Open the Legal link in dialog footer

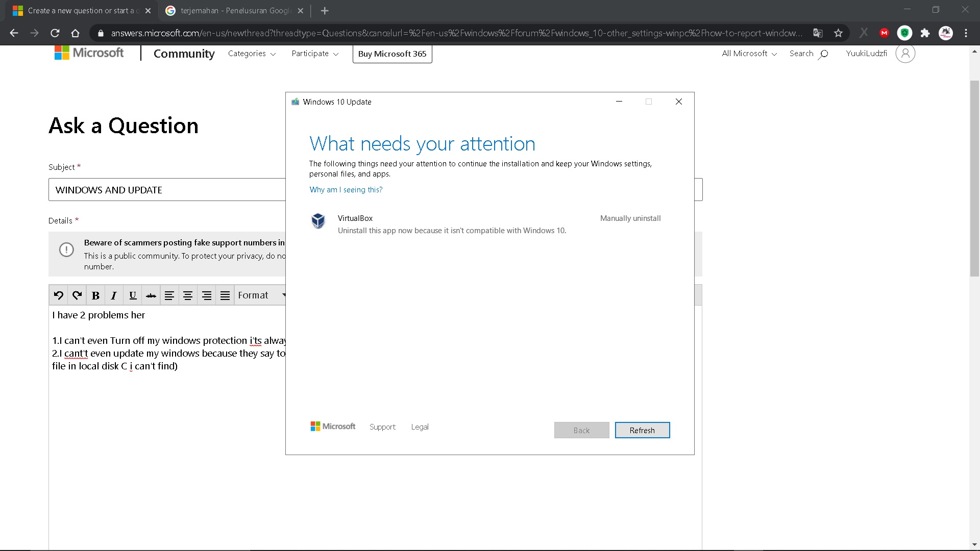click(x=420, y=427)
